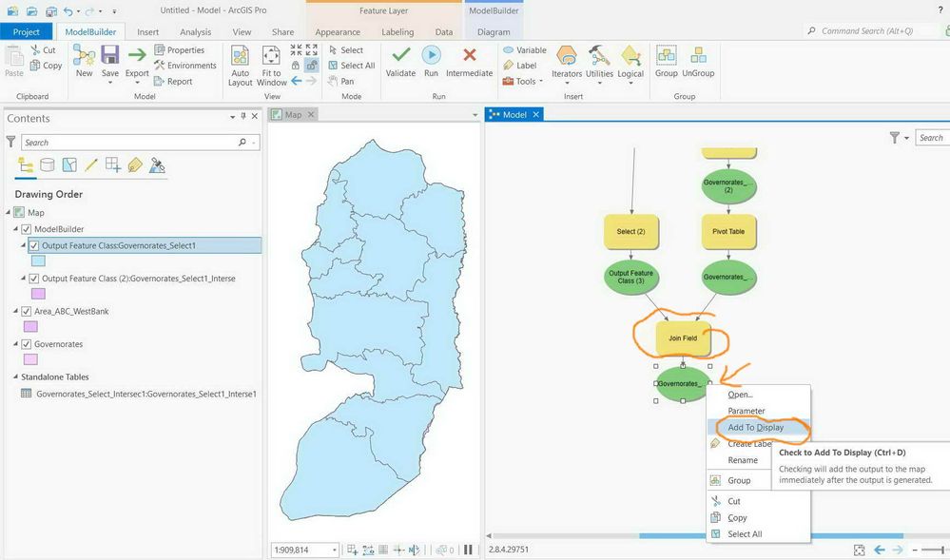Select the Select (2) tool element
This screenshot has width=950, height=560.
click(x=630, y=232)
